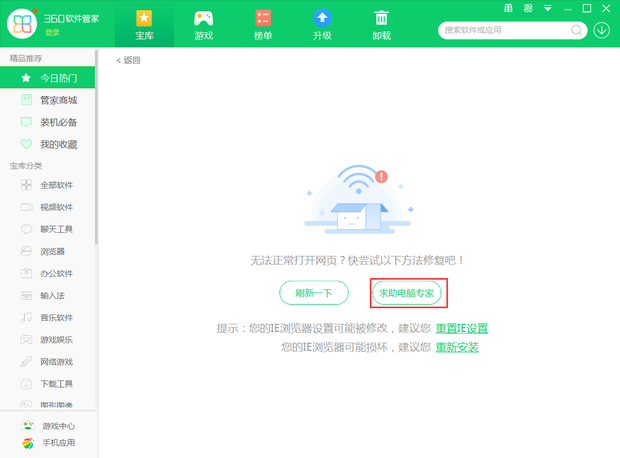Click the 求助电脑专家 button
The image size is (620, 458).
408,293
